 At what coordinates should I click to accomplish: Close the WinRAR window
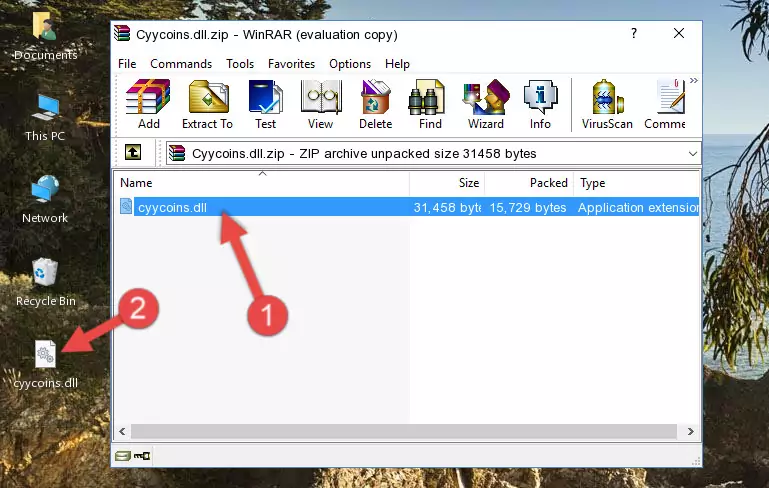(679, 33)
